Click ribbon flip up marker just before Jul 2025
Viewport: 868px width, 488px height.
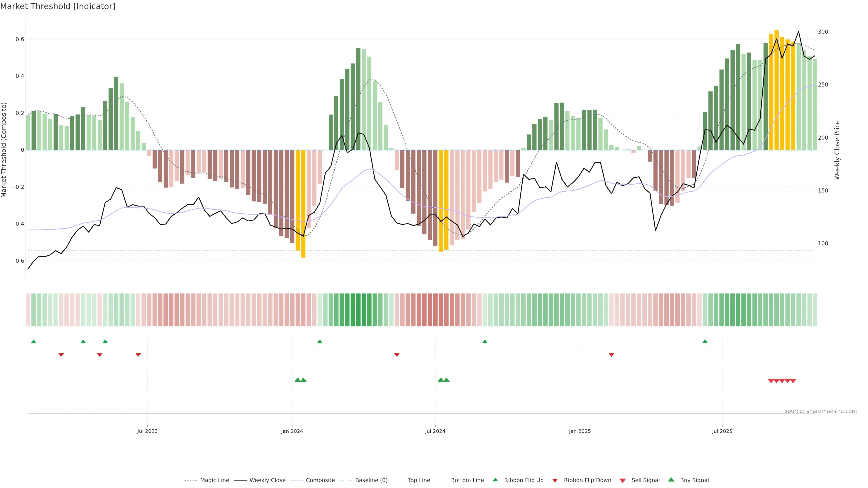(x=705, y=342)
